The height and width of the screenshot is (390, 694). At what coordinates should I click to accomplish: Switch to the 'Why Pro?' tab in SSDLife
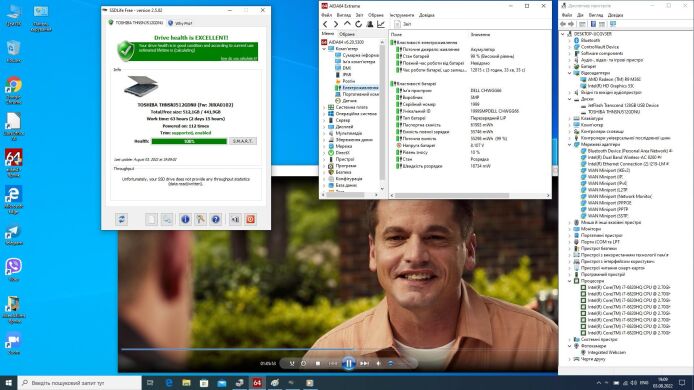[180, 23]
